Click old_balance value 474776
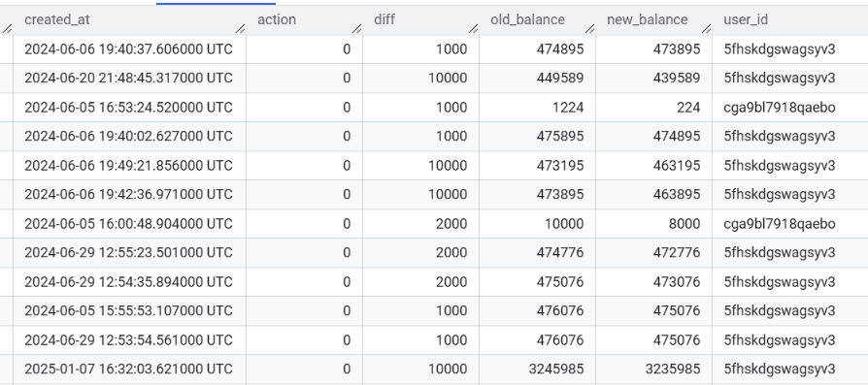 [x=559, y=253]
